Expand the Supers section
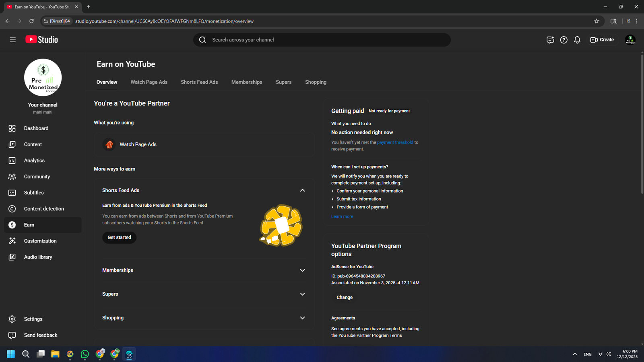Image resolution: width=644 pixels, height=362 pixels. click(302, 294)
